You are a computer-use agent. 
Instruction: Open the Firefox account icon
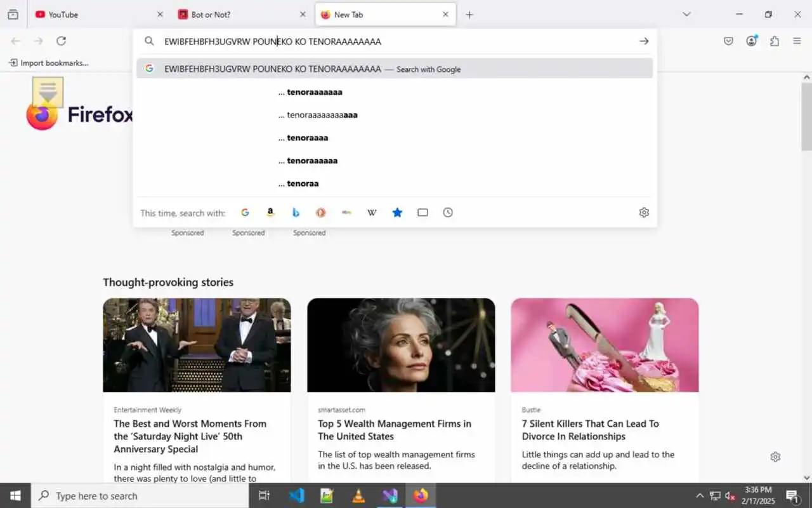click(x=752, y=41)
